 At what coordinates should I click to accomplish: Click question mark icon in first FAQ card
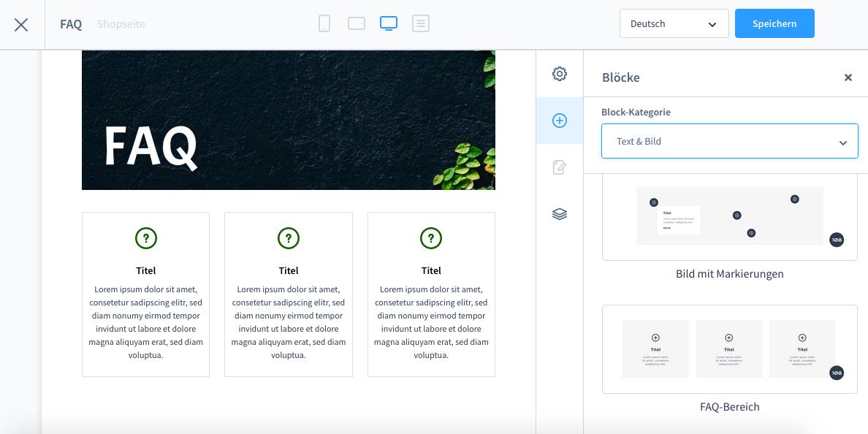146,239
